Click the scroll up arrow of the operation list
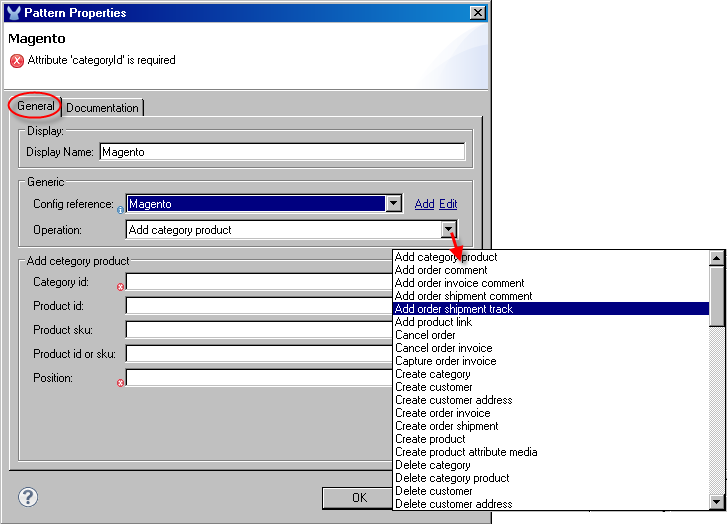This screenshot has width=727, height=524. pyautogui.click(x=716, y=258)
